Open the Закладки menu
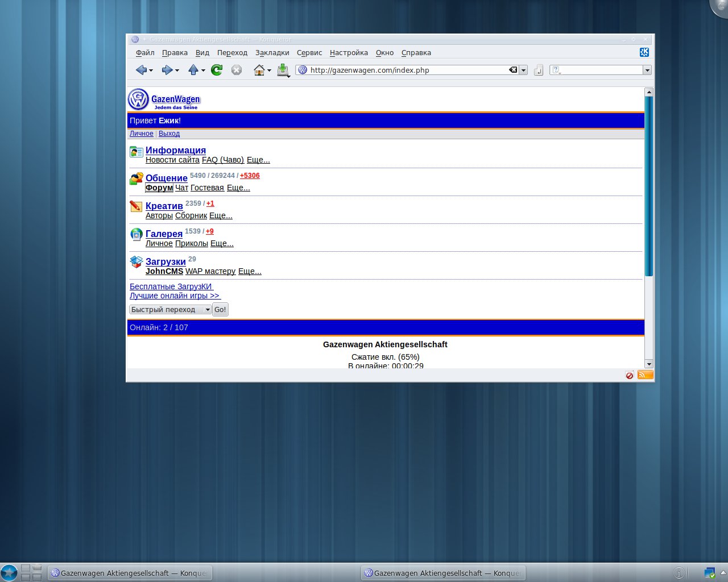Viewport: 728px width, 582px height. pos(272,52)
